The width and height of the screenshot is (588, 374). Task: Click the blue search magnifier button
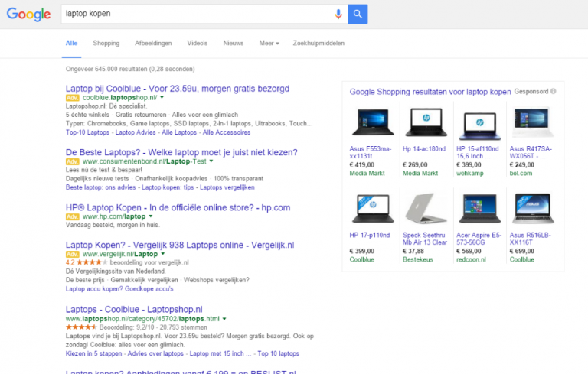point(358,14)
